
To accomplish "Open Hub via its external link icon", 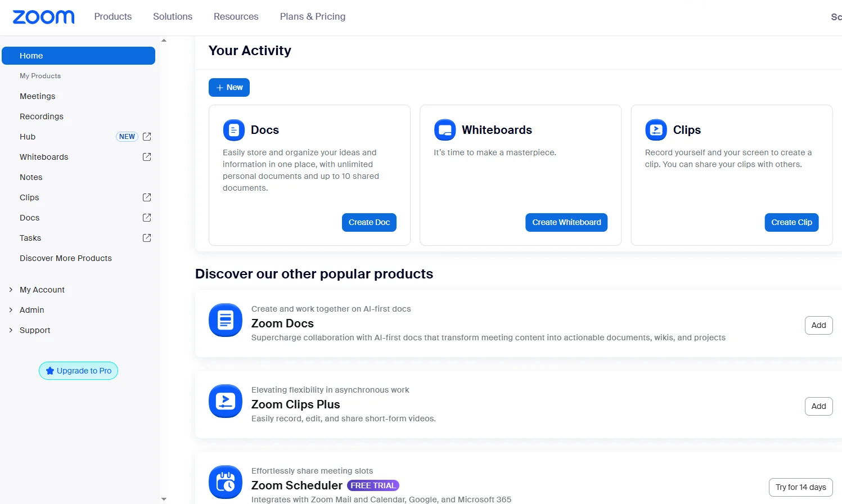I will [x=146, y=136].
